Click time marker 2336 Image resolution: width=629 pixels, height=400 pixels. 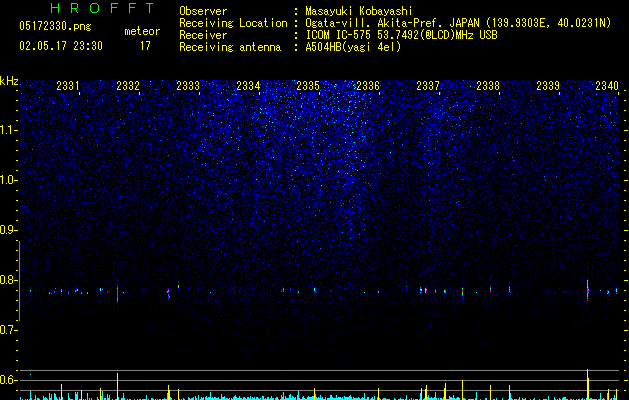pos(368,86)
